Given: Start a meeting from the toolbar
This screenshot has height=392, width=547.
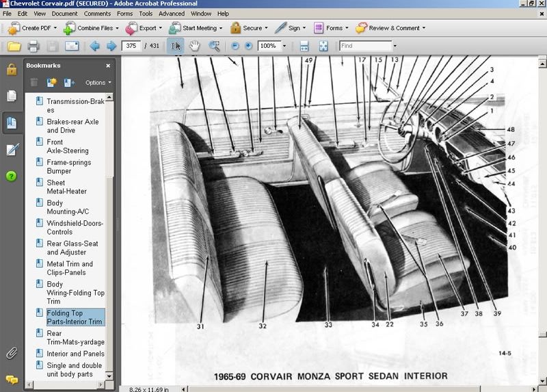Looking at the screenshot, I should (196, 28).
